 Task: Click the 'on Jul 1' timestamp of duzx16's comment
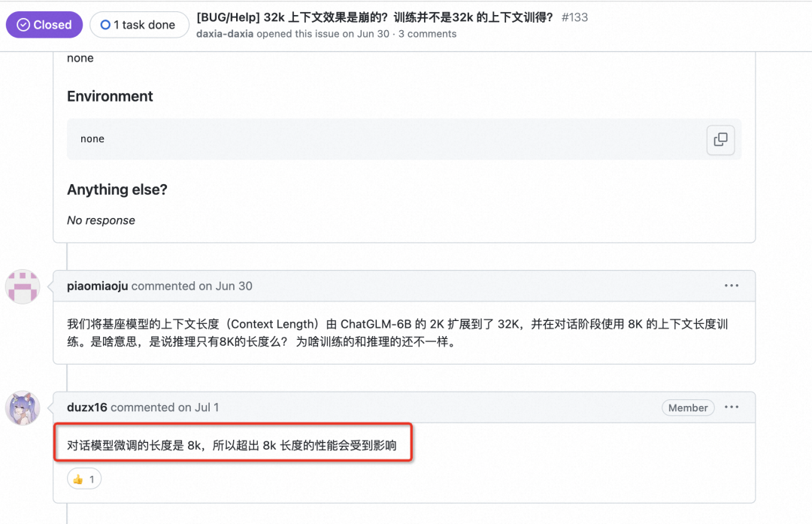tap(198, 407)
